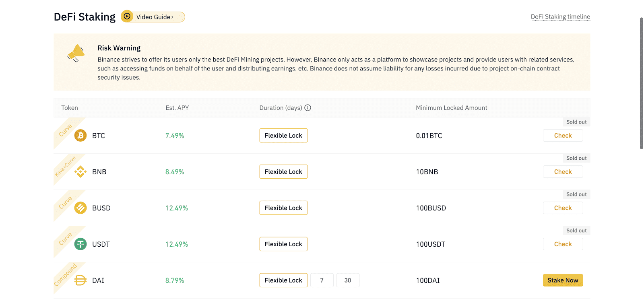Image resolution: width=644 pixels, height=303 pixels.
Task: Select Flexible Lock for BUSD
Action: (283, 208)
